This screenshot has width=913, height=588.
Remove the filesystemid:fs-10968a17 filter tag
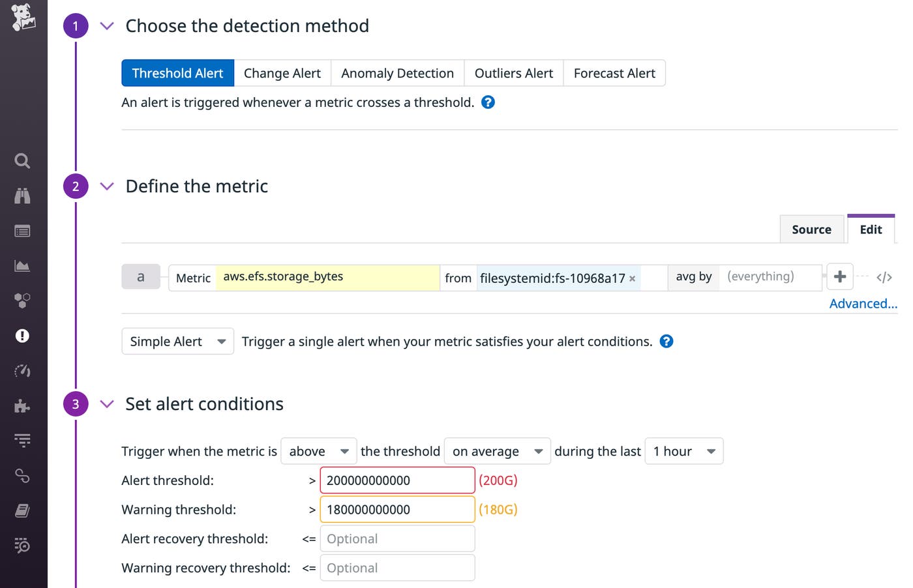pos(632,278)
